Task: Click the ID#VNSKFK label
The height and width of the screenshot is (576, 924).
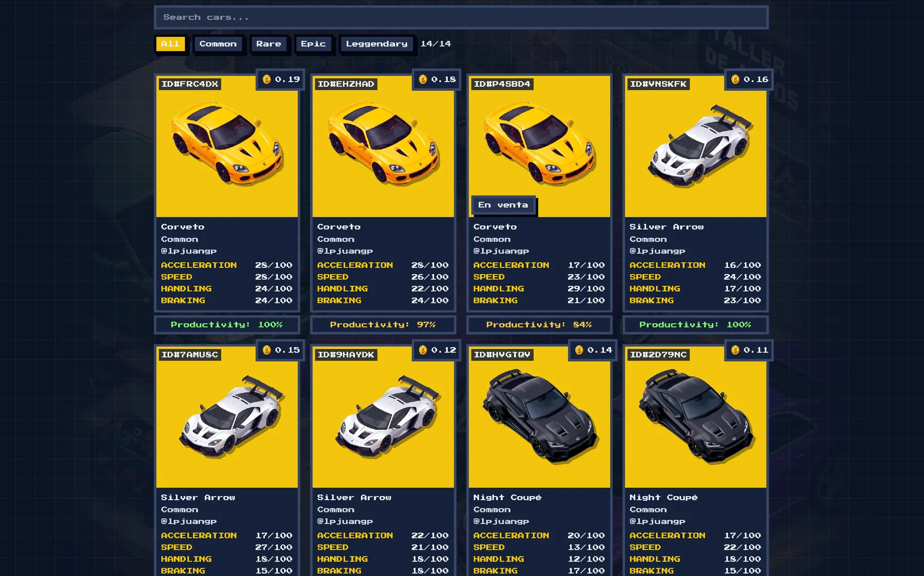Action: [658, 84]
